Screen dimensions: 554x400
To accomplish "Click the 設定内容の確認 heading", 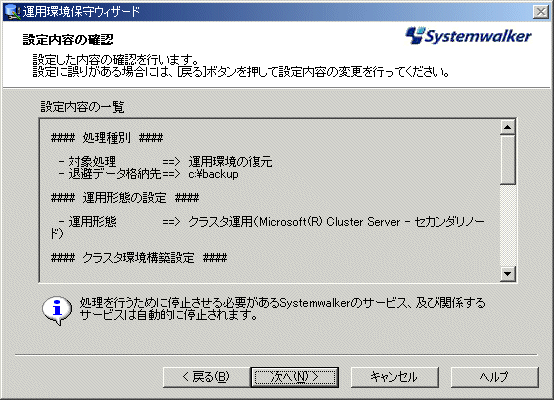I will (68, 39).
